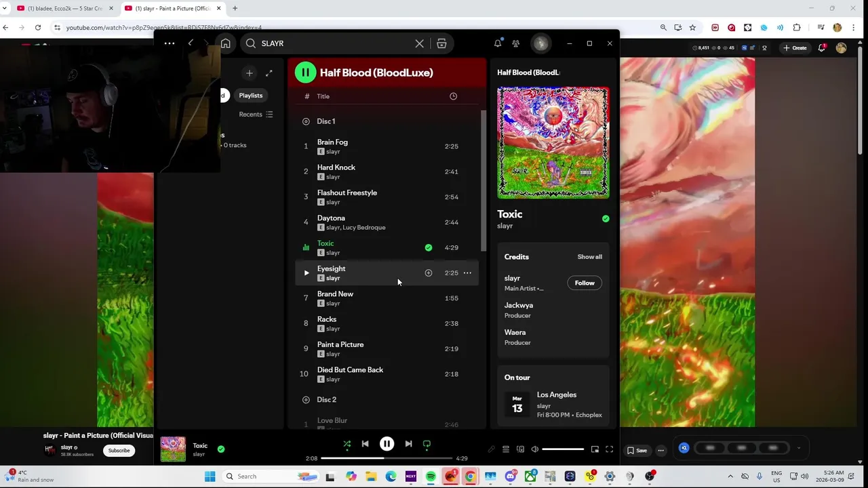Screen dimensions: 868x488
Task: Show all credits
Action: pyautogui.click(x=589, y=257)
